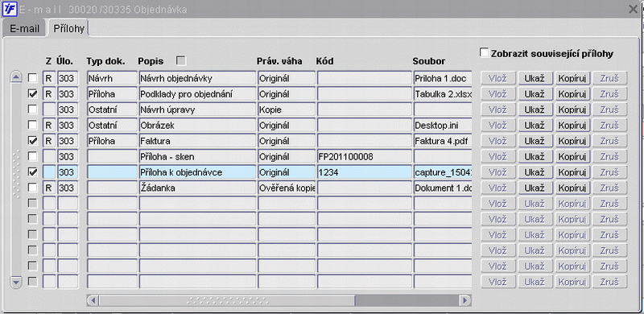The height and width of the screenshot is (314, 644).
Task: Click the Soubor field Priloha 1.doc
Action: 442,78
